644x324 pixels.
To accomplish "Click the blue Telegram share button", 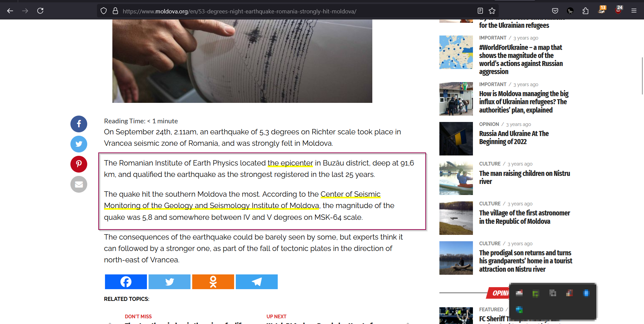I will click(257, 282).
